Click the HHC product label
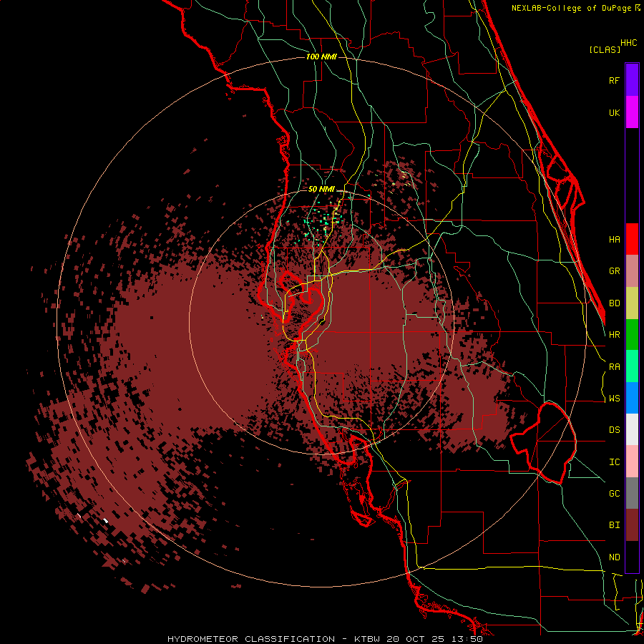Viewport: 644px width, 644px height. [628, 43]
